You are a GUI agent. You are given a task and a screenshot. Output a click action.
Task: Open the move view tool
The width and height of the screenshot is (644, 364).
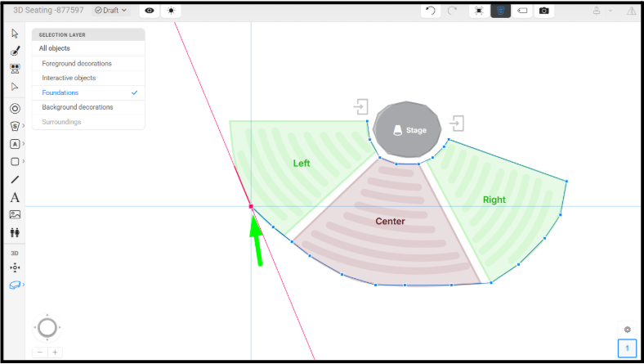pos(15,267)
